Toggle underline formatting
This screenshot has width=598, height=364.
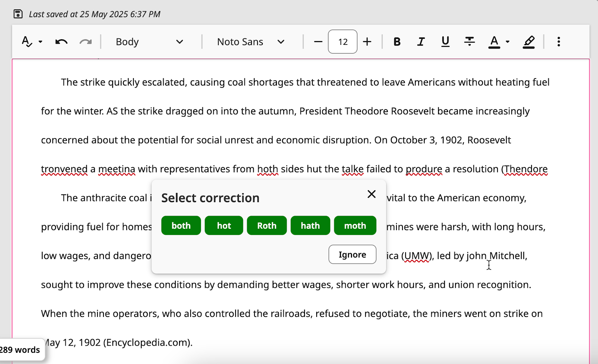pos(445,41)
